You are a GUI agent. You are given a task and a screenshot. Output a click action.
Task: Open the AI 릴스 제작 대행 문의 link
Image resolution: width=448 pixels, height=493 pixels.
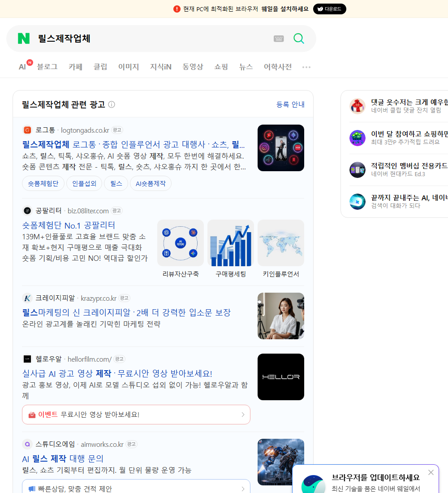point(63,459)
